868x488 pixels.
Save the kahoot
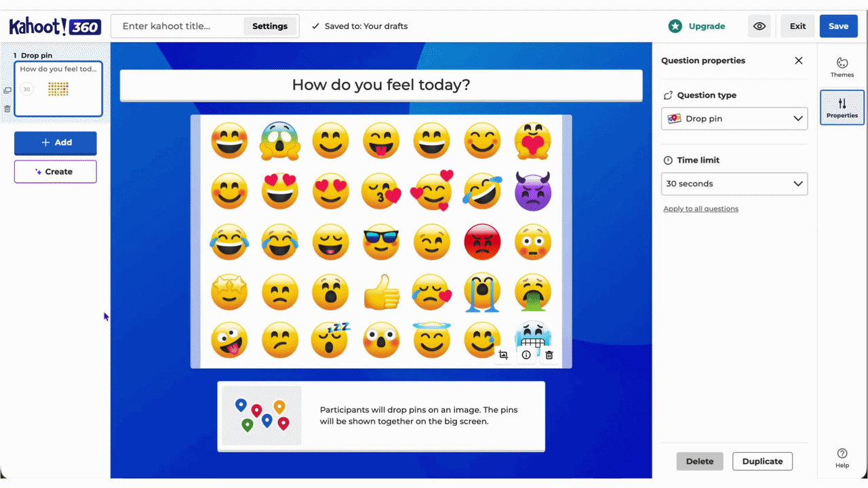coord(838,26)
